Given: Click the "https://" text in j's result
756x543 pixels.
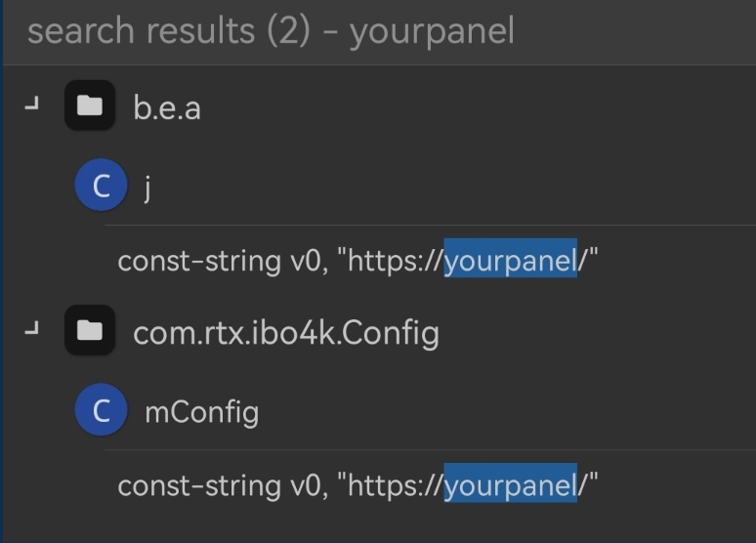Looking at the screenshot, I should (x=396, y=261).
